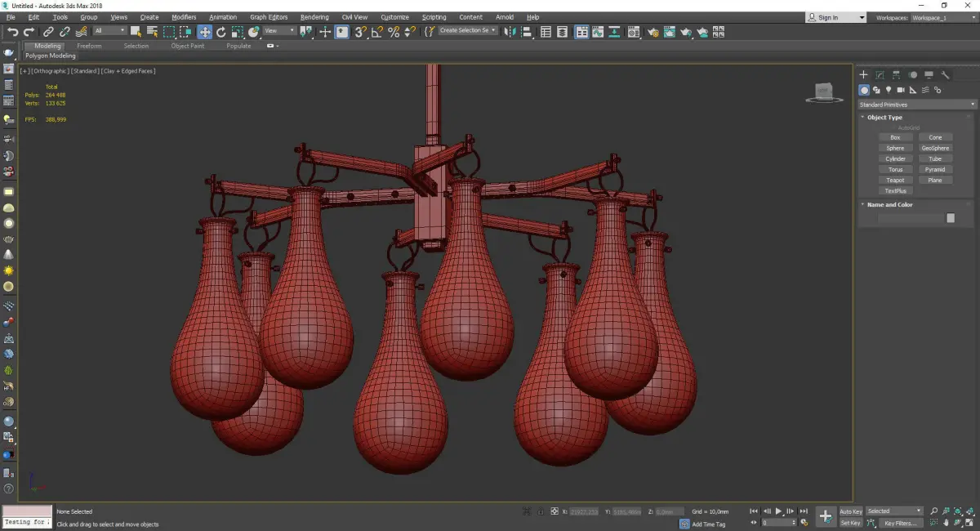This screenshot has height=531, width=980.
Task: Select the Scale tool
Action: (237, 32)
